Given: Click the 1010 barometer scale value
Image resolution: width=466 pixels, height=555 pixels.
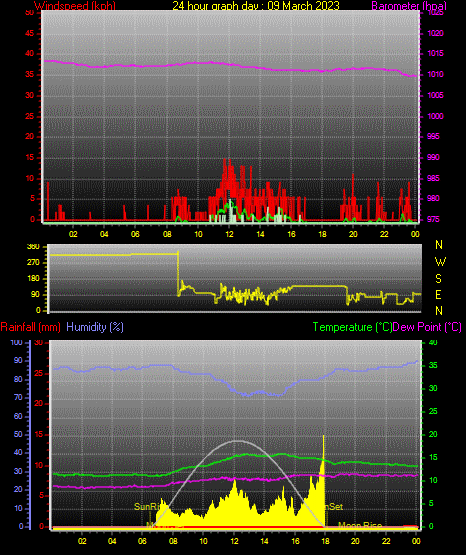Looking at the screenshot, I should 436,74.
